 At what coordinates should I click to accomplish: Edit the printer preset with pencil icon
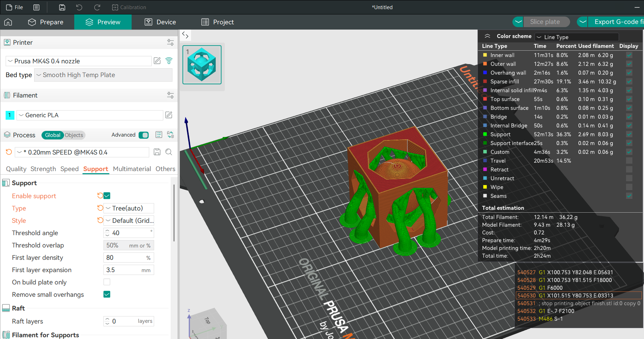click(157, 61)
